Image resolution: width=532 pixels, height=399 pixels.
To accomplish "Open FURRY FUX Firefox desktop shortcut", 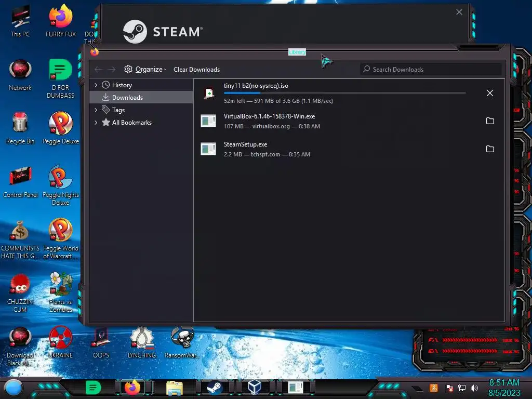I will [x=61, y=21].
